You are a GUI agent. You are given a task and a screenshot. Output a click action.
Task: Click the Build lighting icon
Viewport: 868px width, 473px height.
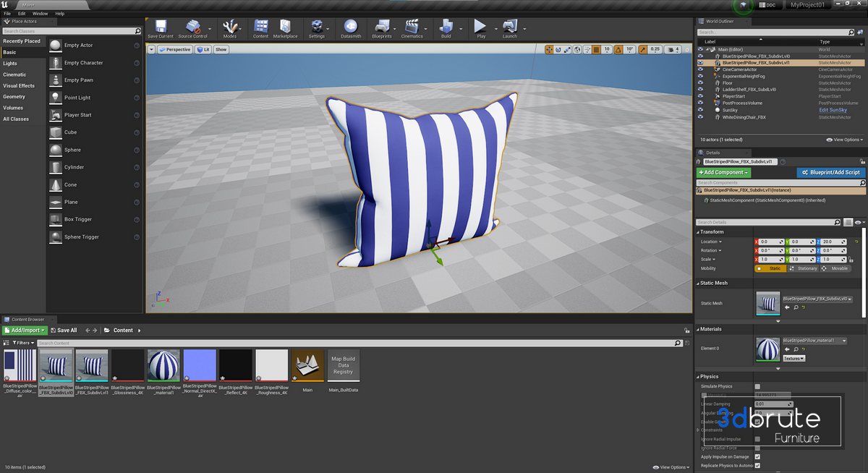(x=446, y=27)
